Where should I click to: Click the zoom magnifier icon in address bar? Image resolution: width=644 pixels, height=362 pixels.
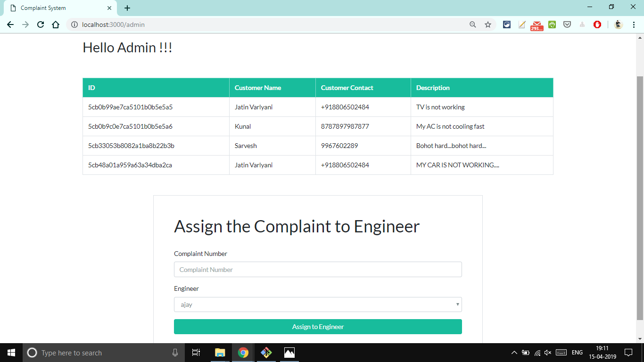pyautogui.click(x=472, y=25)
